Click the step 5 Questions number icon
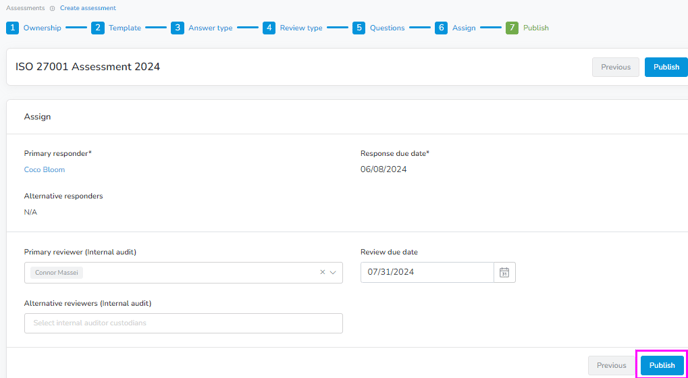The image size is (688, 378). 358,28
